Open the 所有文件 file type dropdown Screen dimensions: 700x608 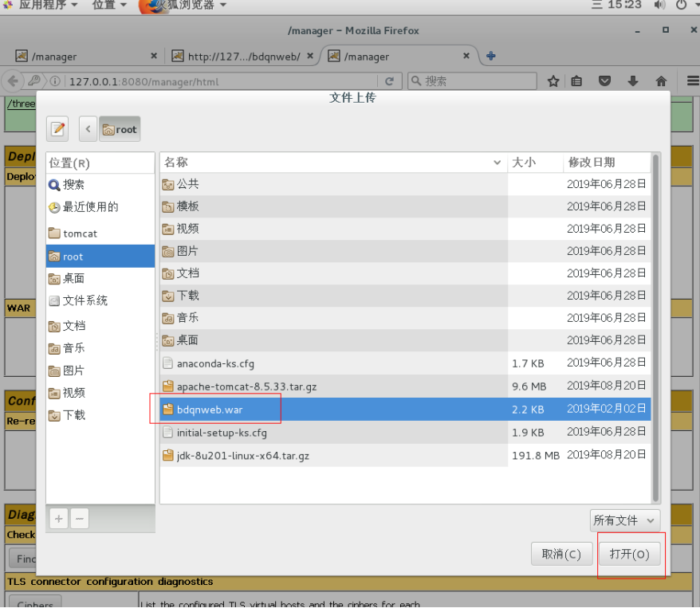click(624, 520)
